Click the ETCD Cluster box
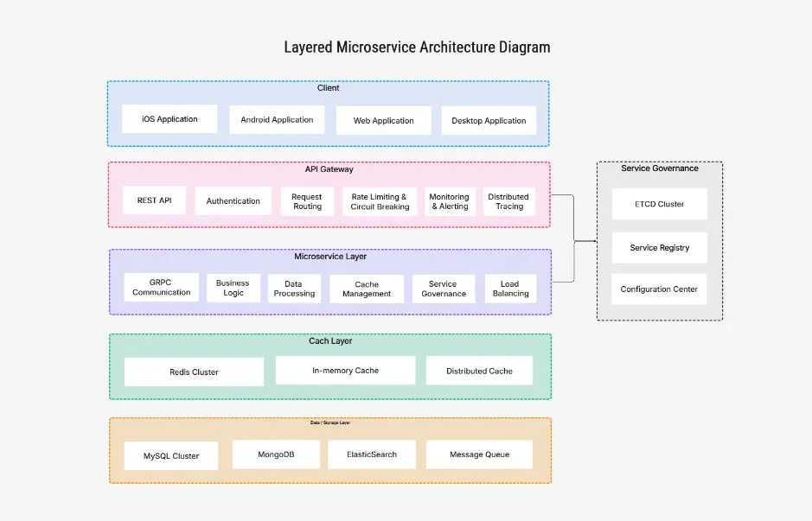The image size is (812, 521). pyautogui.click(x=659, y=203)
